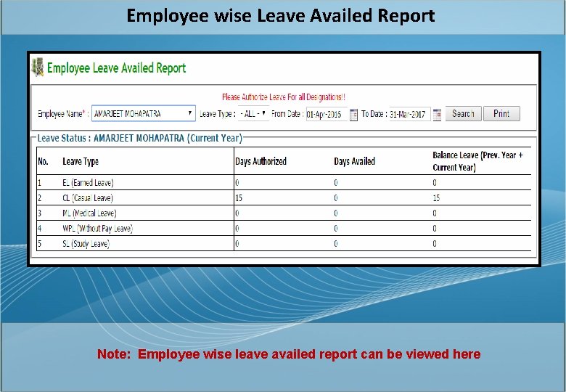Select the ML (Medical Leave) row text
Screen dimensions: 566x392
point(89,213)
